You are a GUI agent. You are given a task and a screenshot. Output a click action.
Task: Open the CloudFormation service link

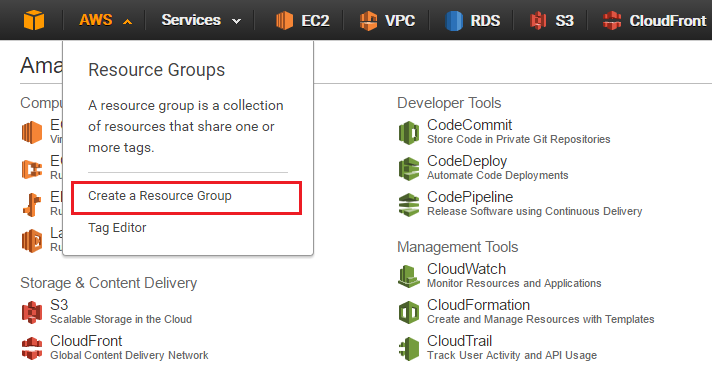478,305
